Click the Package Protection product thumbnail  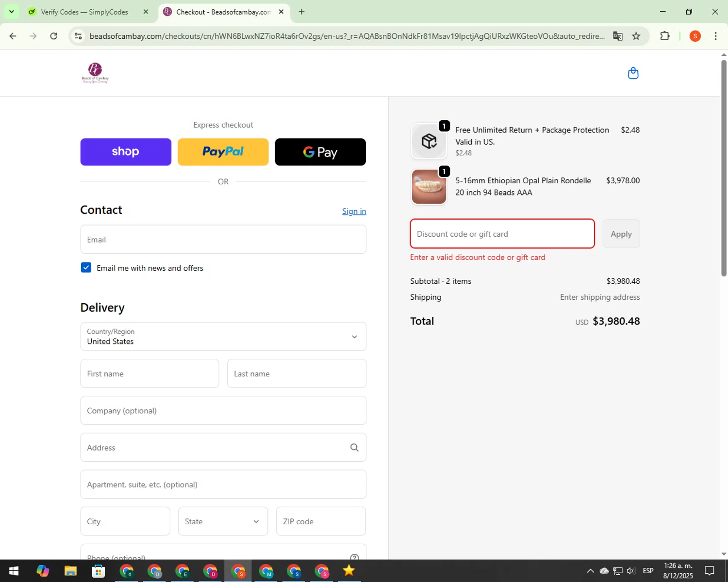point(429,141)
